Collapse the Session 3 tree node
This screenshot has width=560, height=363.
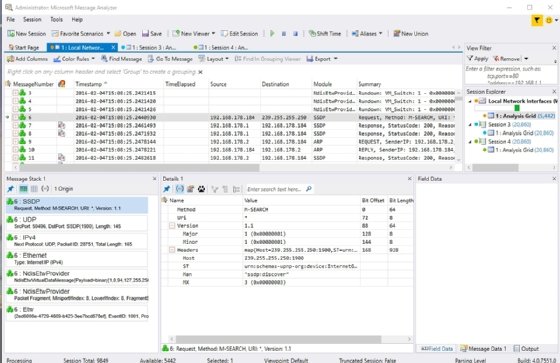pyautogui.click(x=470, y=125)
